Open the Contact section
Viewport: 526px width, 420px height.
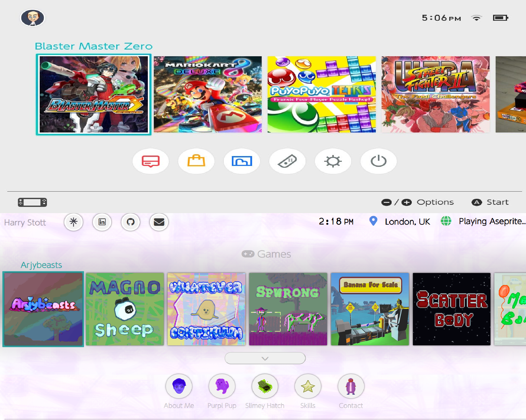351,386
